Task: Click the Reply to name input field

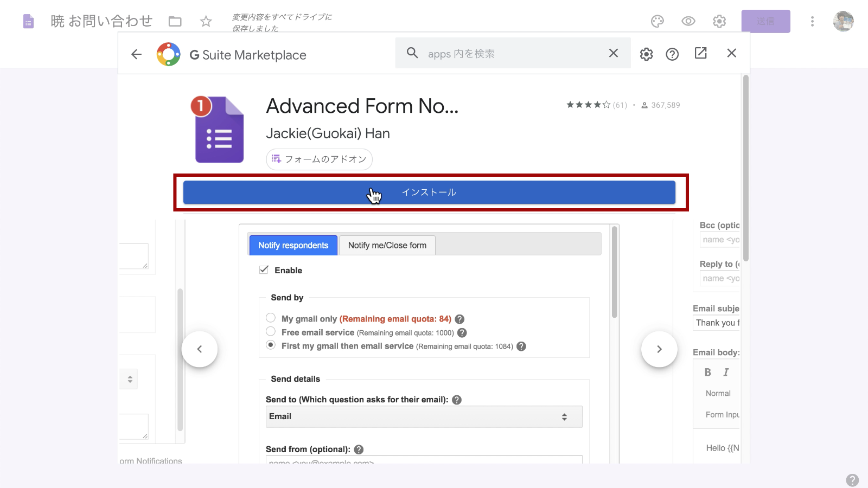Action: (720, 278)
